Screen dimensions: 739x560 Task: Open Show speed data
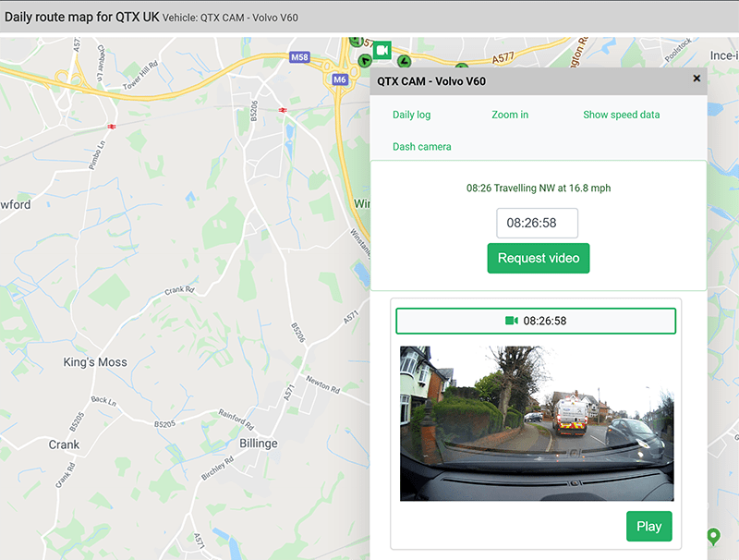pos(621,115)
